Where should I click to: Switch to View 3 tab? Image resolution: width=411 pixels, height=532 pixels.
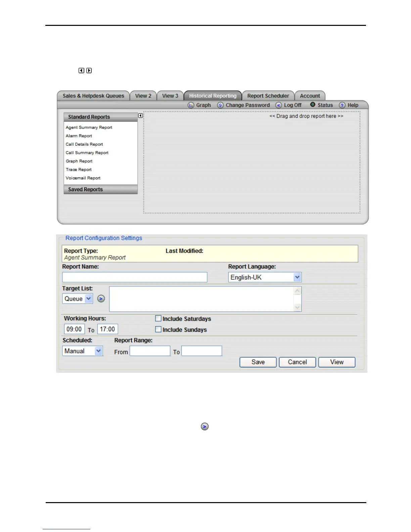point(170,96)
